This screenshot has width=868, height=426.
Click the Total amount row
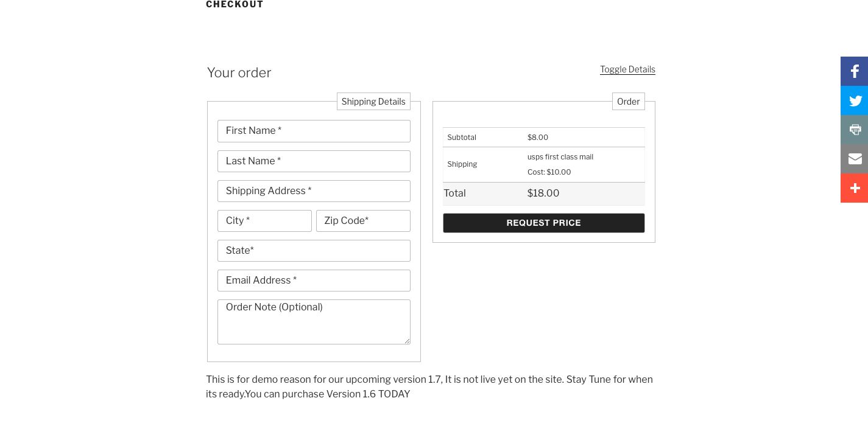pos(543,194)
